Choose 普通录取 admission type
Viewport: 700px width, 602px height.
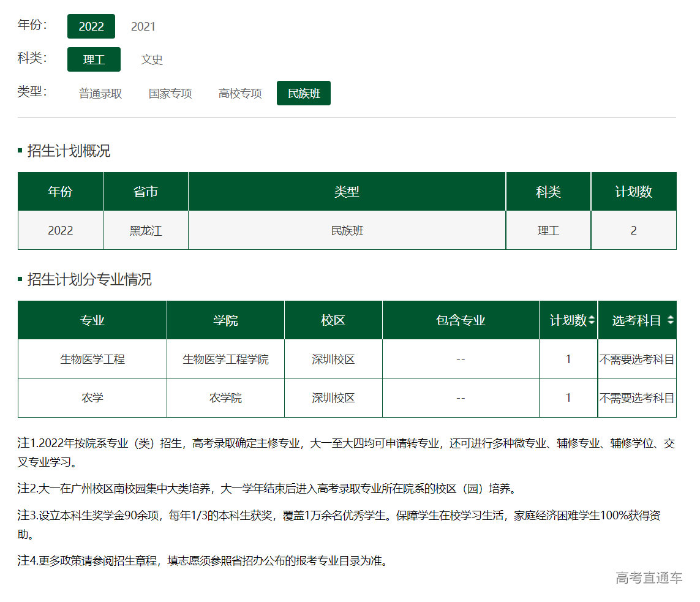(100, 94)
